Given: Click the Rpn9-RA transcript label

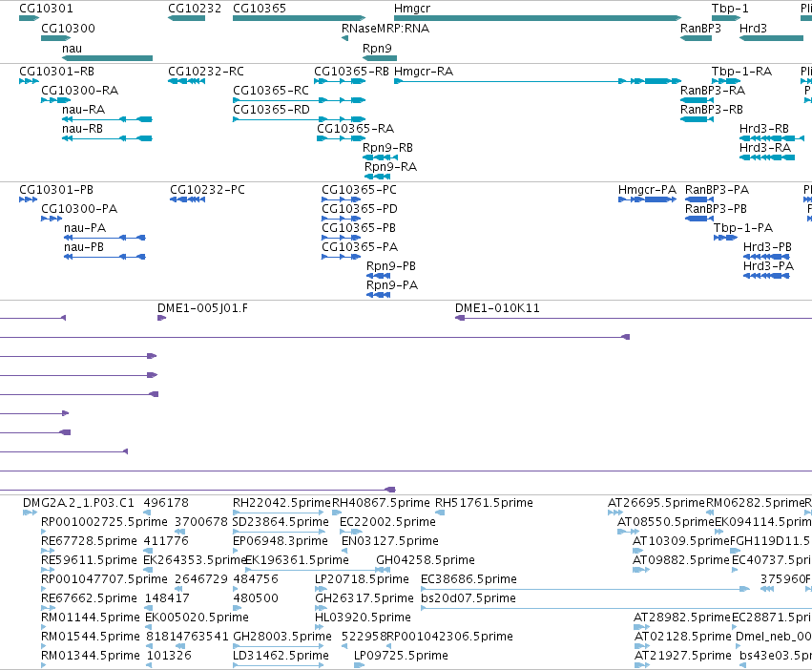Looking at the screenshot, I should (391, 167).
